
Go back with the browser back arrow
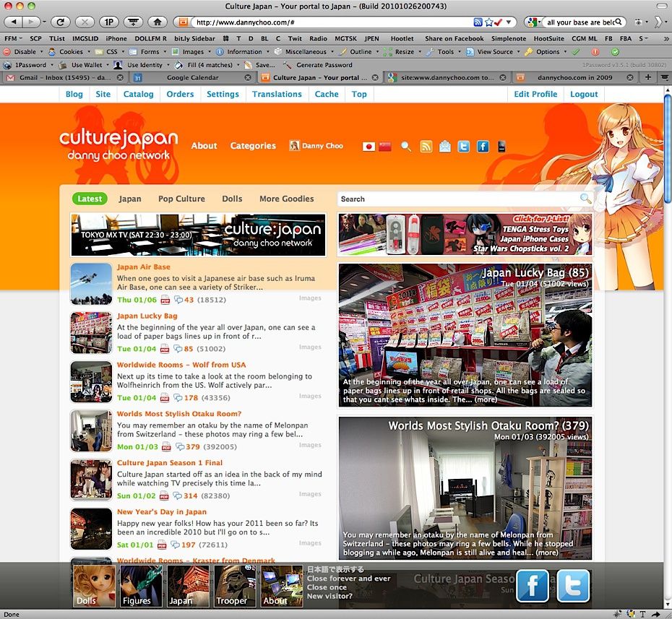tap(14, 22)
